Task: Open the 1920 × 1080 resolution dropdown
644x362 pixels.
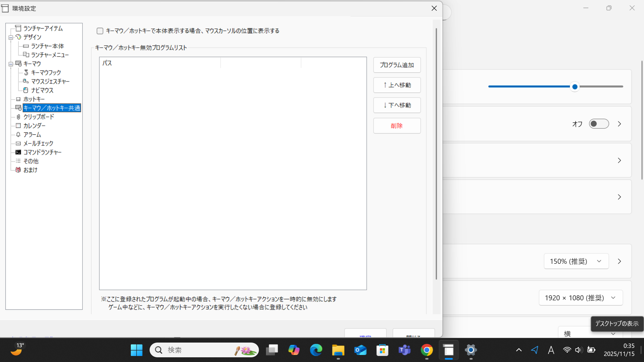Action: click(x=581, y=298)
